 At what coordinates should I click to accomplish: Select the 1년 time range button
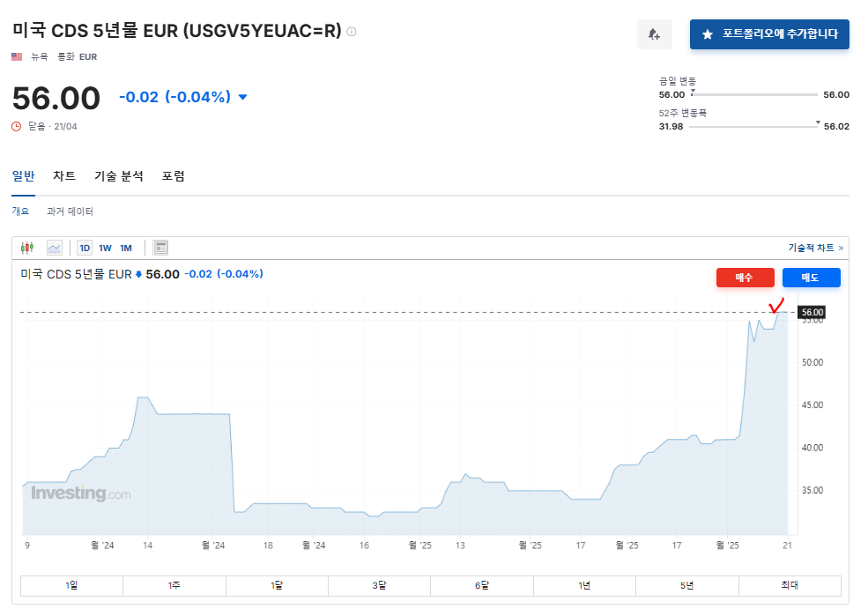click(x=584, y=586)
